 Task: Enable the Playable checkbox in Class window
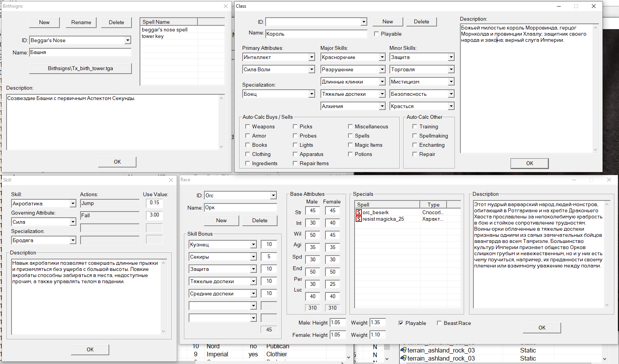[x=376, y=34]
